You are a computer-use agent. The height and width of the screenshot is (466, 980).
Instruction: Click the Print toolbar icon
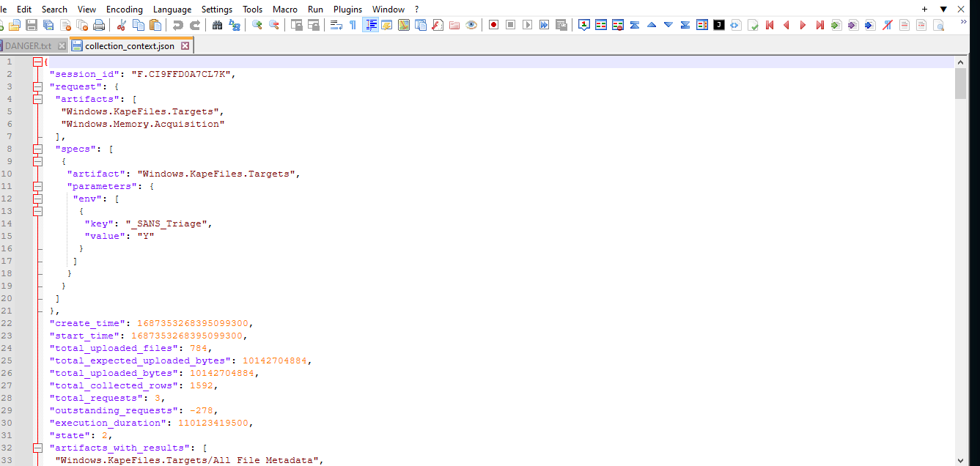99,25
